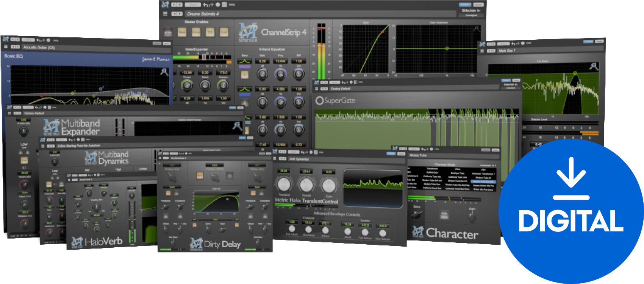644x284 pixels.
Task: Click the blue button atop ChannelStrip window
Action: pyautogui.click(x=465, y=5)
